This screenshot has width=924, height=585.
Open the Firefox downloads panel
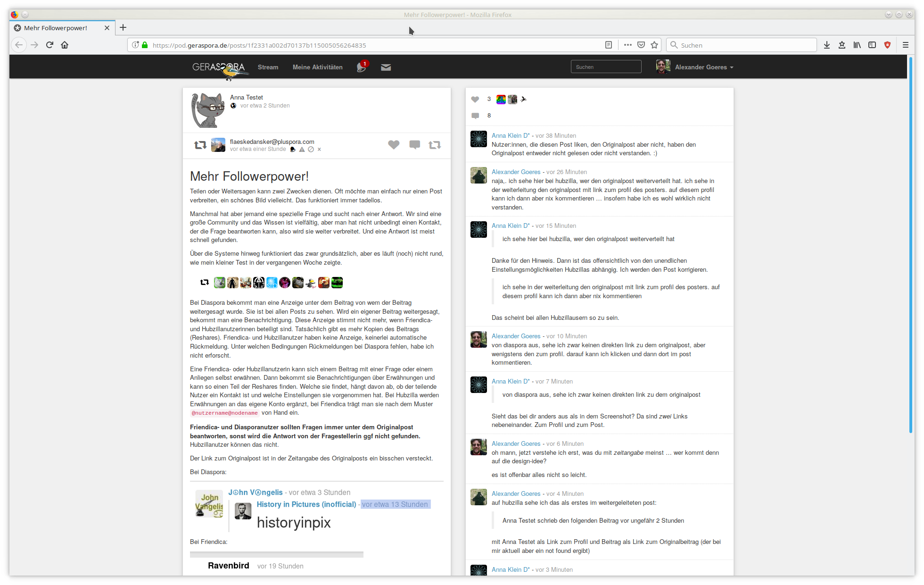(827, 45)
